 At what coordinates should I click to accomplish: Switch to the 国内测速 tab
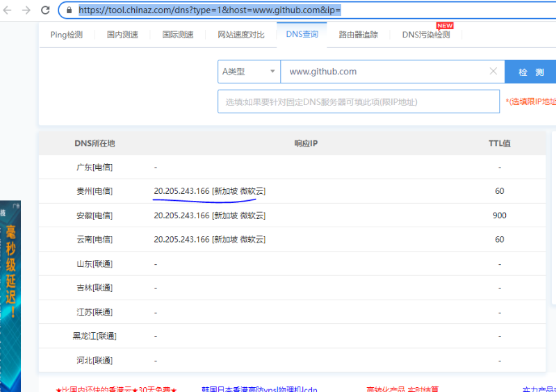coord(122,35)
